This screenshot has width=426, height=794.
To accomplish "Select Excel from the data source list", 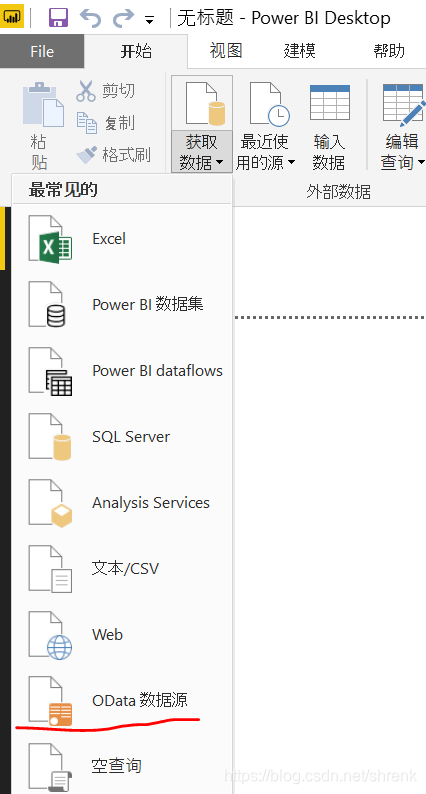I will point(122,239).
